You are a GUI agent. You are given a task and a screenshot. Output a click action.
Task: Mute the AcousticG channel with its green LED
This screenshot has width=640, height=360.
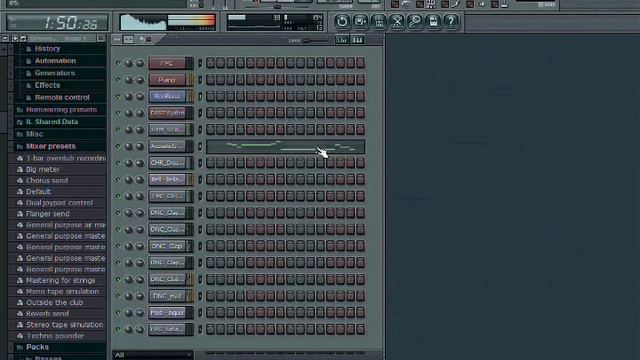[x=118, y=146]
